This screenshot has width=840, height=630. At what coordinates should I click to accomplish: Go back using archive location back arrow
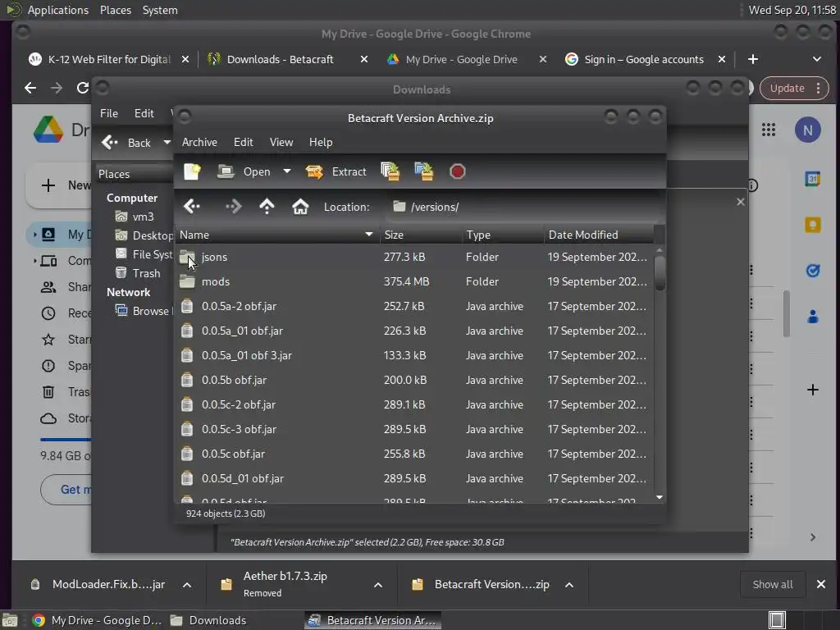click(x=191, y=206)
